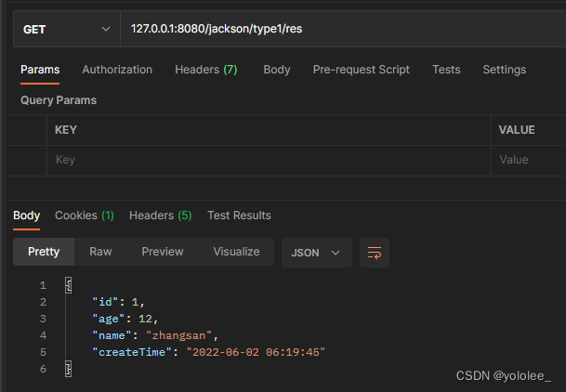Go to the Tests tab
Screen dimensions: 566x392
click(446, 70)
